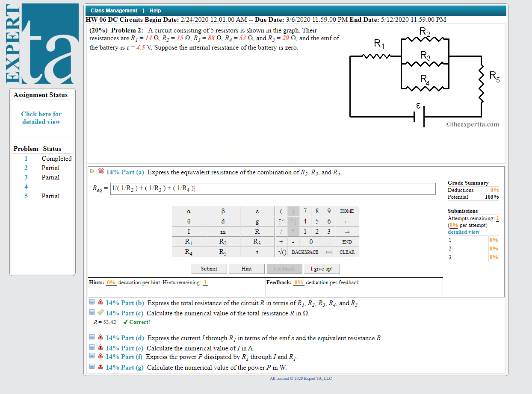Select the β symbol key
The height and width of the screenshot is (394, 532).
[223, 211]
